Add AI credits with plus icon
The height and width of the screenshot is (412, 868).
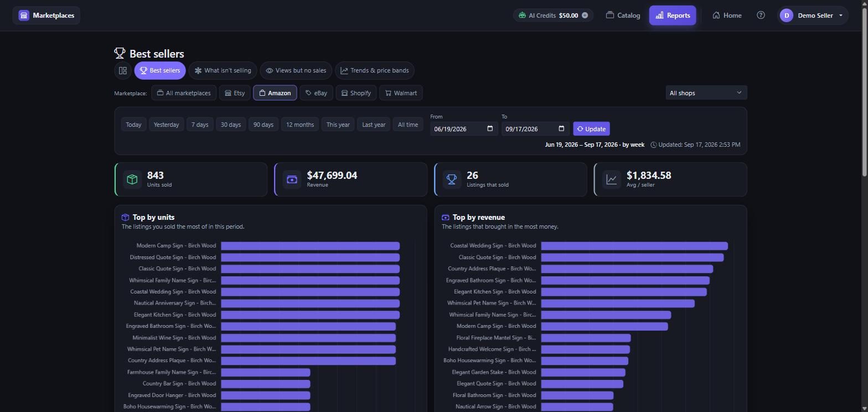(585, 16)
